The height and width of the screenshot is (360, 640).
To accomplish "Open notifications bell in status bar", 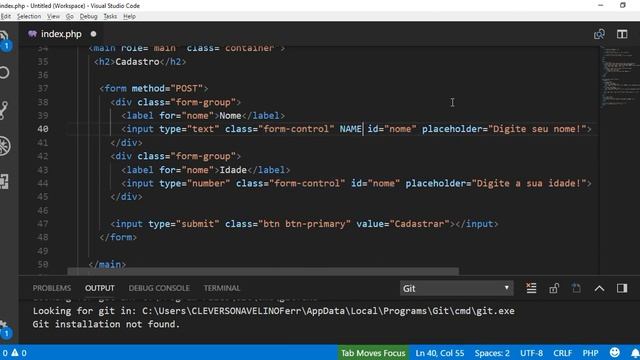I will coord(635,353).
